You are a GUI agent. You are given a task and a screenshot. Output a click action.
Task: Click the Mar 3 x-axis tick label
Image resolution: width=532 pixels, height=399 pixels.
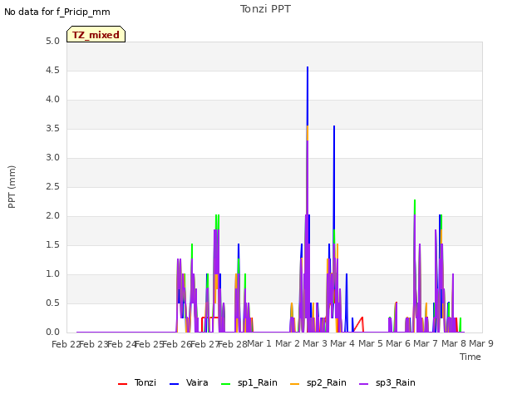click(315, 343)
